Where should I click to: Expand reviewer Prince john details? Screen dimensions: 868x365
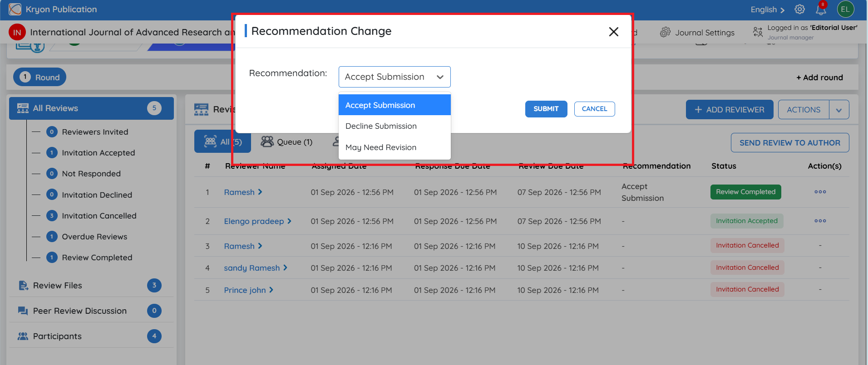271,290
